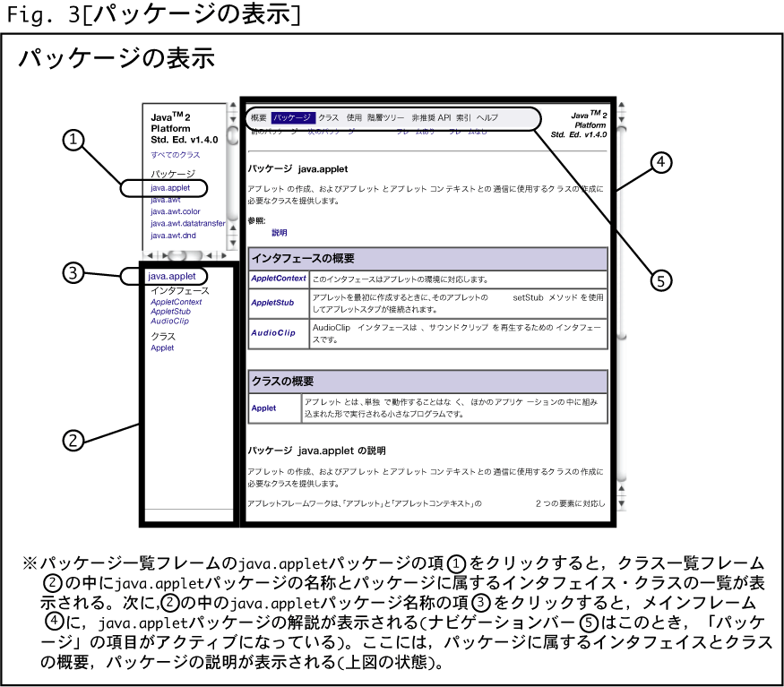The height and width of the screenshot is (687, 784).
Task: Click the パッケージ java.applet の説明 heading
Action: (316, 451)
